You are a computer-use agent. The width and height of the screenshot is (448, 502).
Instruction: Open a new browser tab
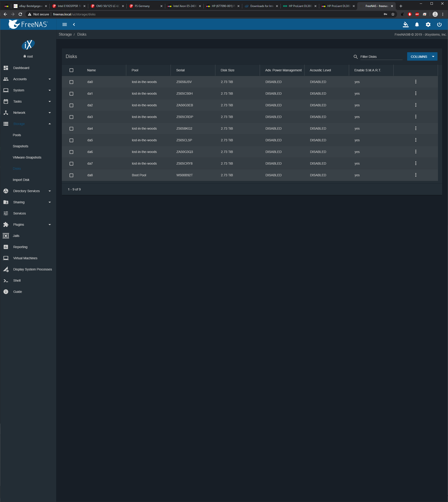click(x=401, y=6)
